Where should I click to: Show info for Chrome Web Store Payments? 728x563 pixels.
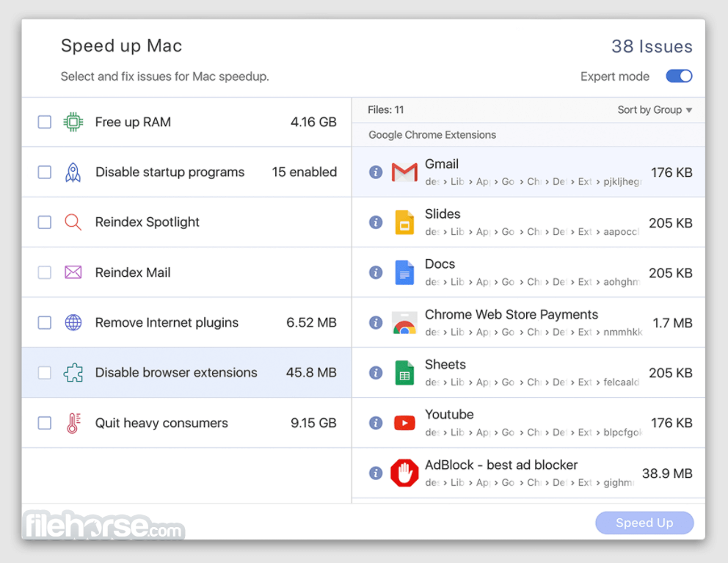(376, 322)
